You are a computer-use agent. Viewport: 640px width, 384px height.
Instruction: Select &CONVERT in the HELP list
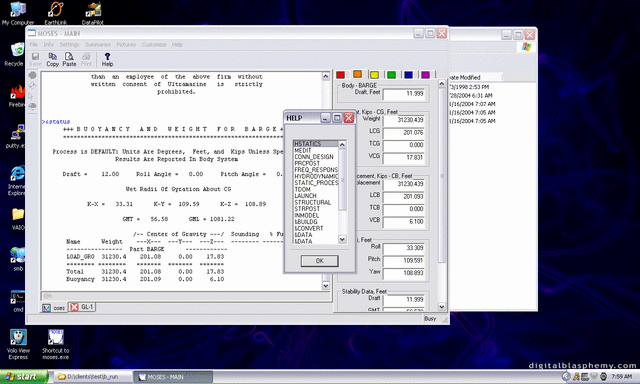[316, 229]
